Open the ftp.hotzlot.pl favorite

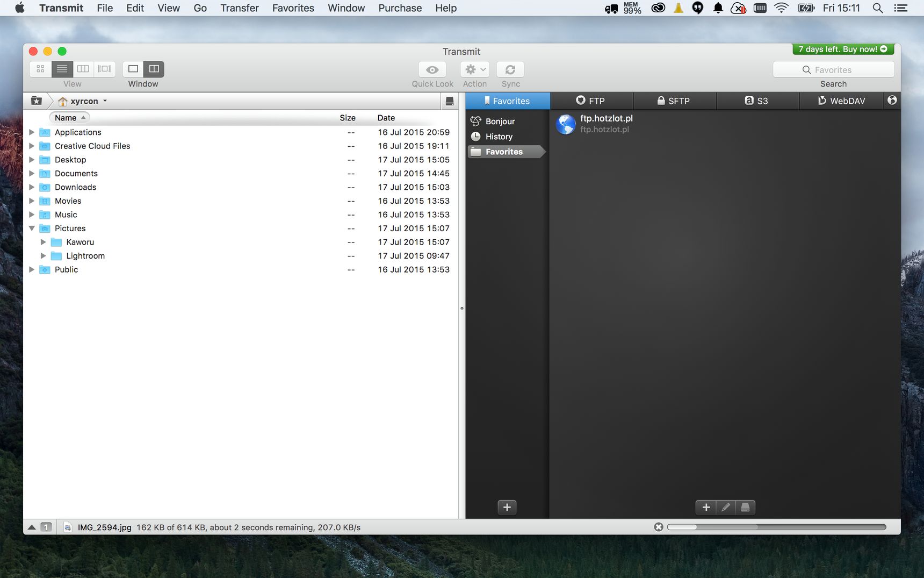(595, 124)
